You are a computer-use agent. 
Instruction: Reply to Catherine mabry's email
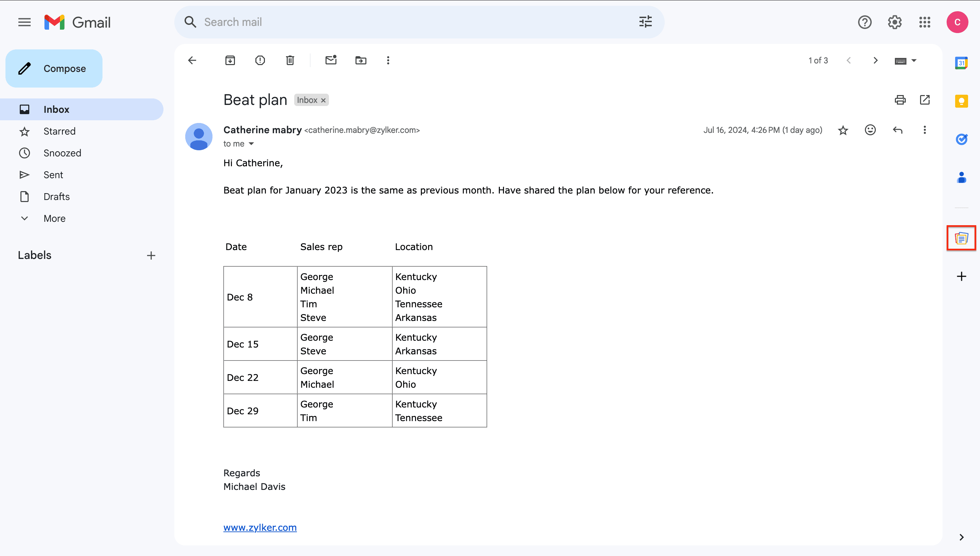(x=898, y=130)
